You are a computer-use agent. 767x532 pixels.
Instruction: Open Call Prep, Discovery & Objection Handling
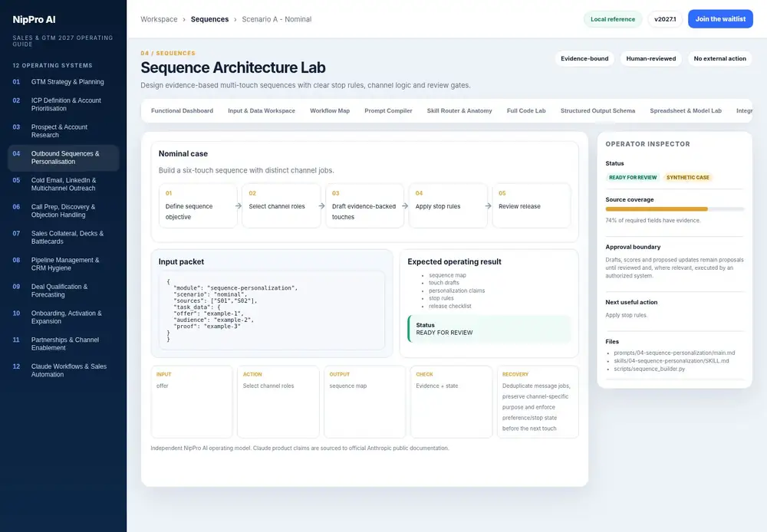(x=63, y=211)
